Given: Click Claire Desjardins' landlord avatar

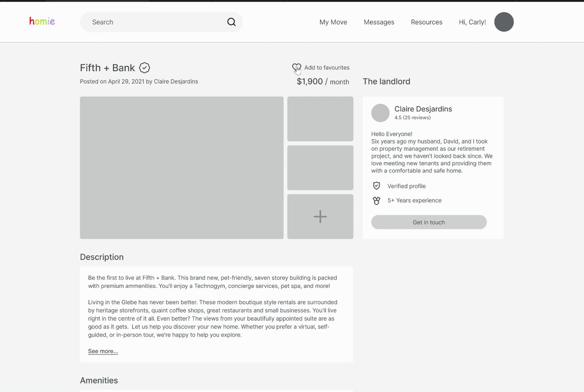Looking at the screenshot, I should click(x=380, y=113).
